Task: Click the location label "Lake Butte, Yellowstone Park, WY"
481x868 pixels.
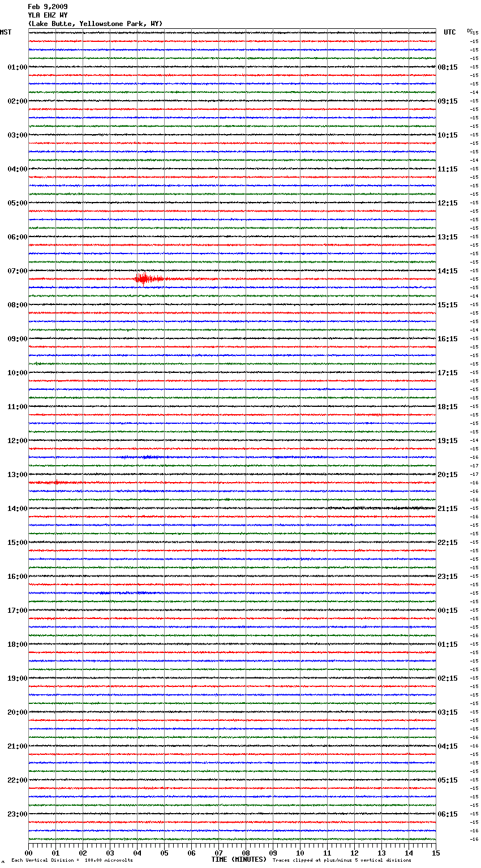Action: [x=95, y=24]
